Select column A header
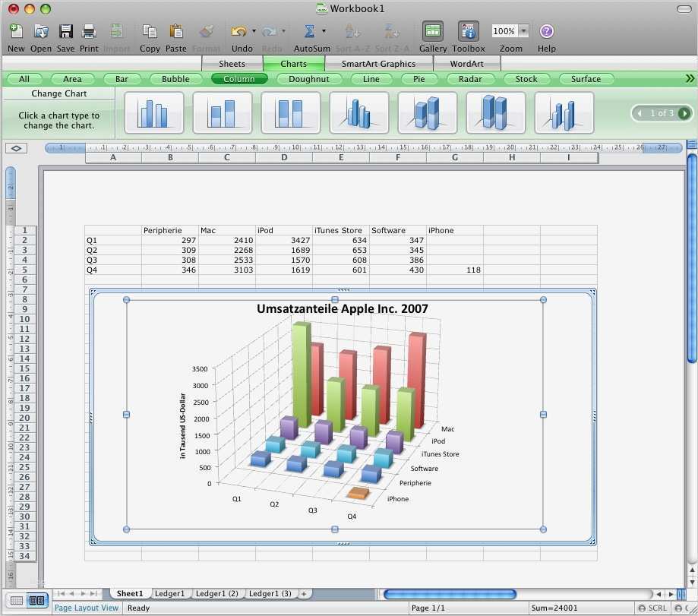The image size is (698, 616). click(113, 157)
